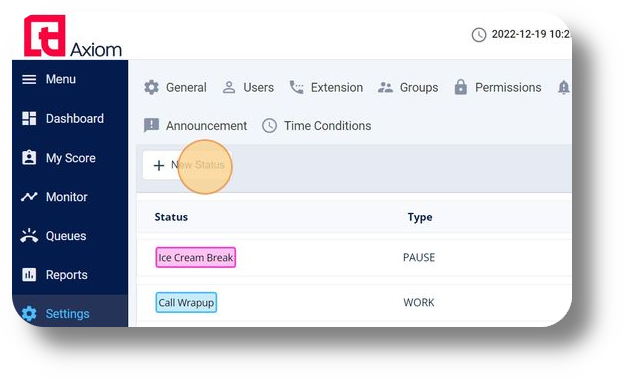Click the General gear icon
This screenshot has height=379, width=624.
[x=152, y=87]
